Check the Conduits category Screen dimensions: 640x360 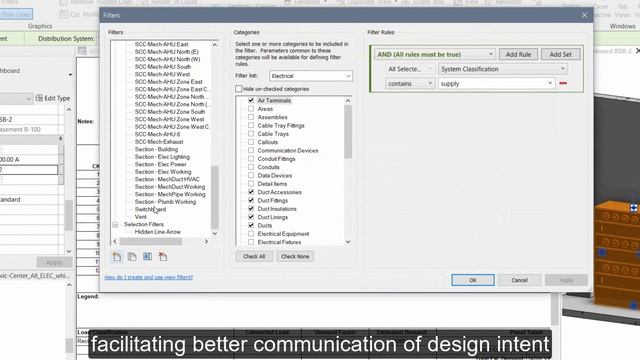coord(251,167)
